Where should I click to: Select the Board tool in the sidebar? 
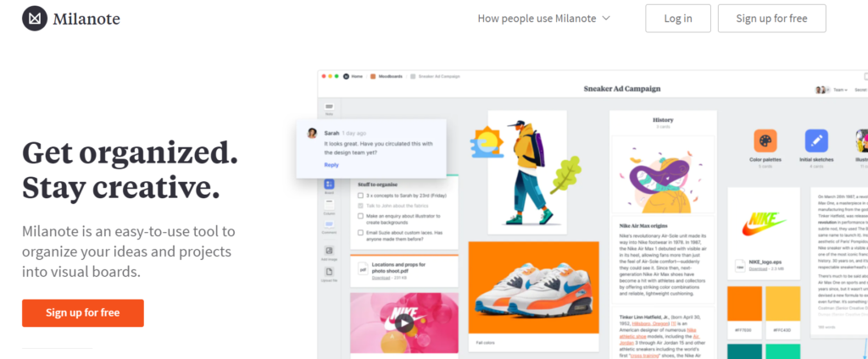330,185
